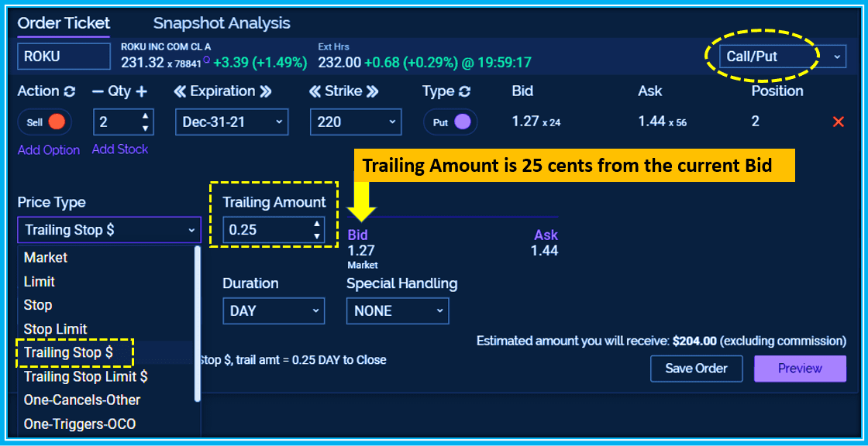Open the 220 strike price dropdown
This screenshot has width=868, height=446.
tap(356, 122)
